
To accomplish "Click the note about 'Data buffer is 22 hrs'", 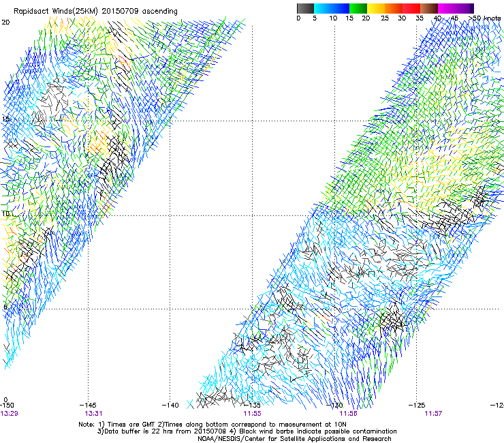I will coord(247,431).
